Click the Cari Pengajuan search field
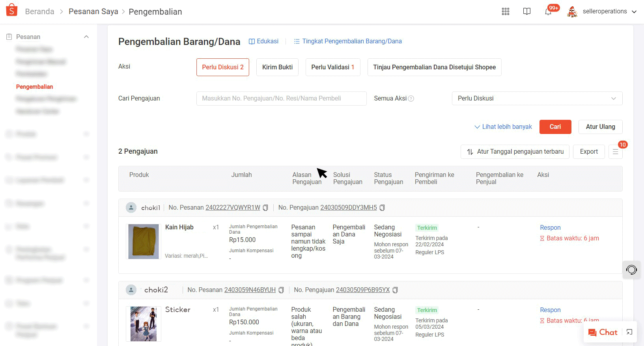644x346 pixels. tap(281, 99)
